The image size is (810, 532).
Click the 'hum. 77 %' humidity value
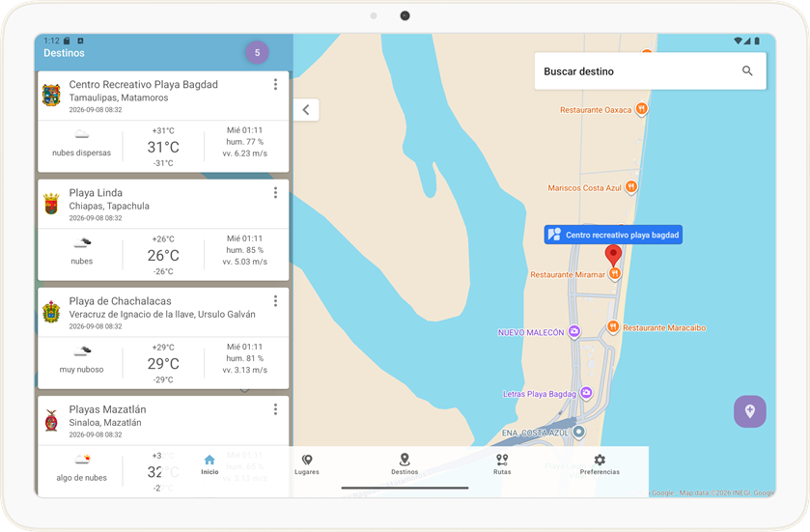245,142
